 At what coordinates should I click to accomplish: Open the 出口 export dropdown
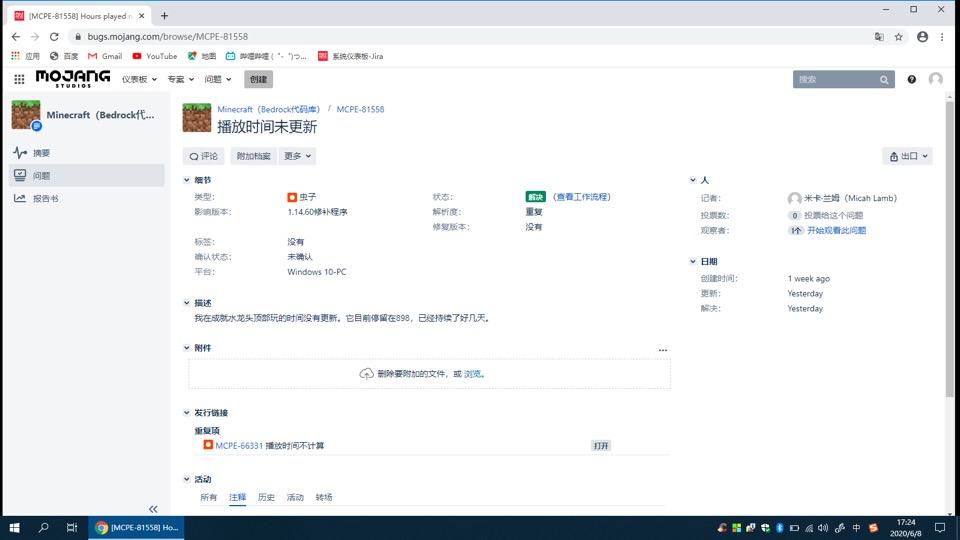pos(908,156)
